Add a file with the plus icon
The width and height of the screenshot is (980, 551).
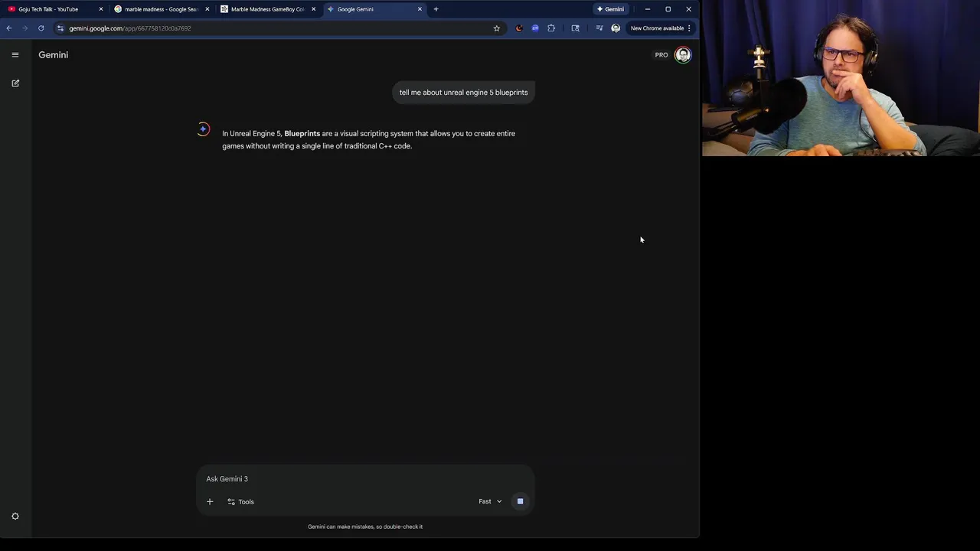[210, 502]
